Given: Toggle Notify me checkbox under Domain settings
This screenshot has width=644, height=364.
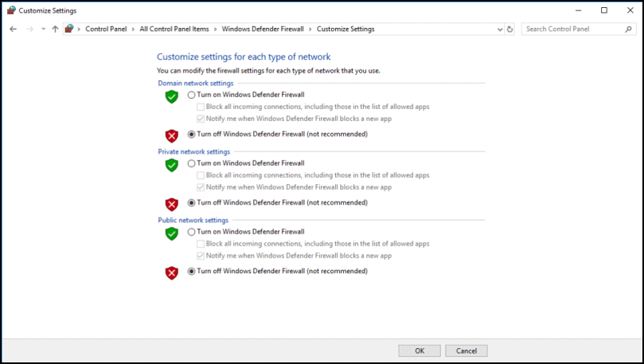Looking at the screenshot, I should click(201, 119).
